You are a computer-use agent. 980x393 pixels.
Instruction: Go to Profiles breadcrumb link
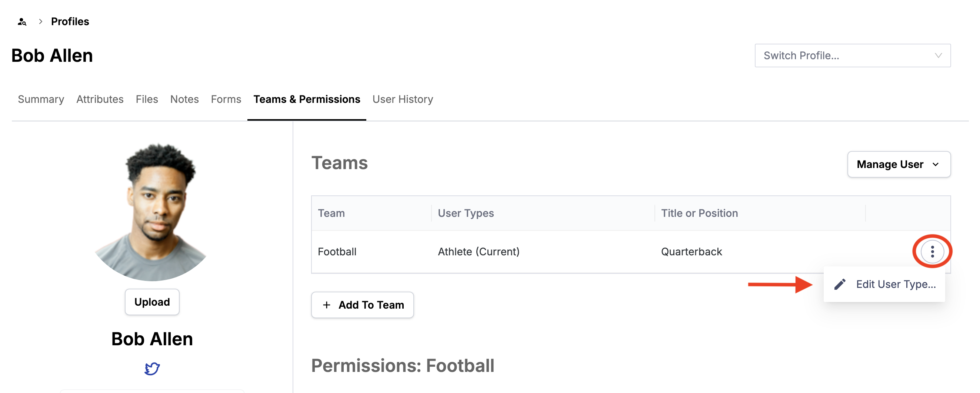tap(70, 22)
